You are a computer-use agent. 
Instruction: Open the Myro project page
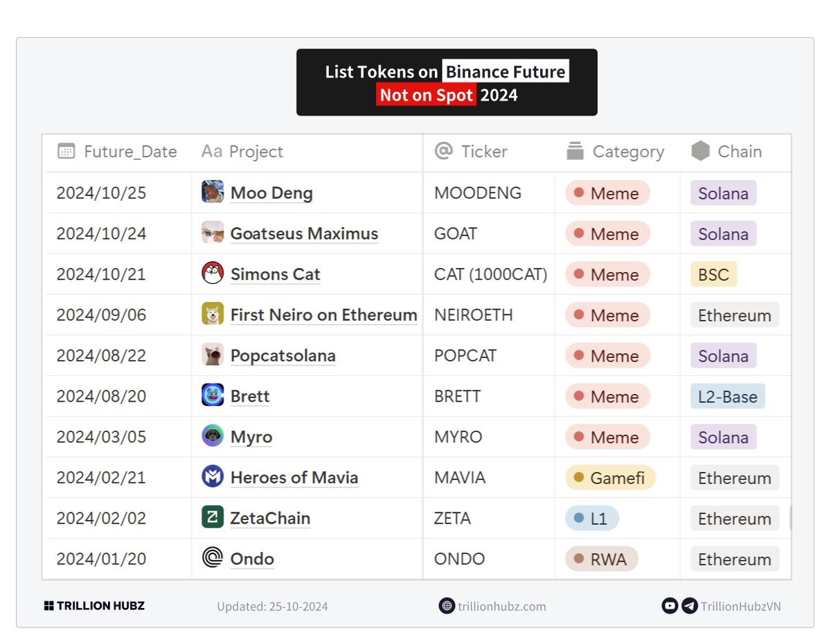251,437
